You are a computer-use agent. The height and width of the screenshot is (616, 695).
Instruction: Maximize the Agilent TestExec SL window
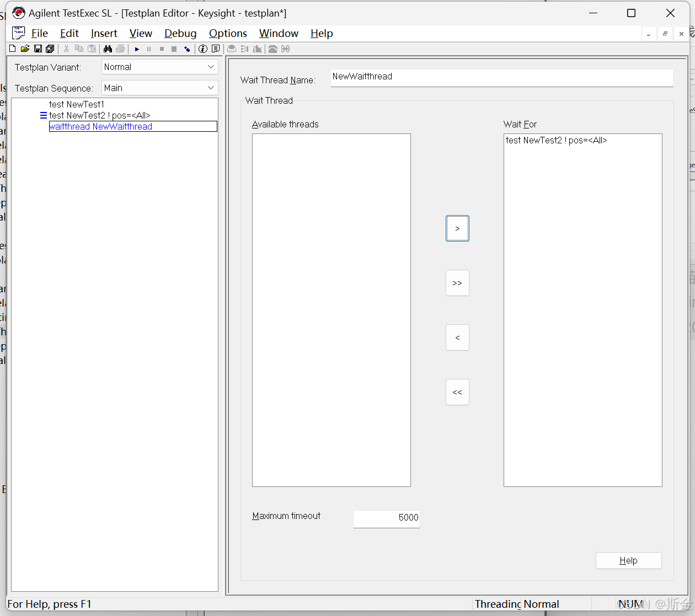pos(632,13)
